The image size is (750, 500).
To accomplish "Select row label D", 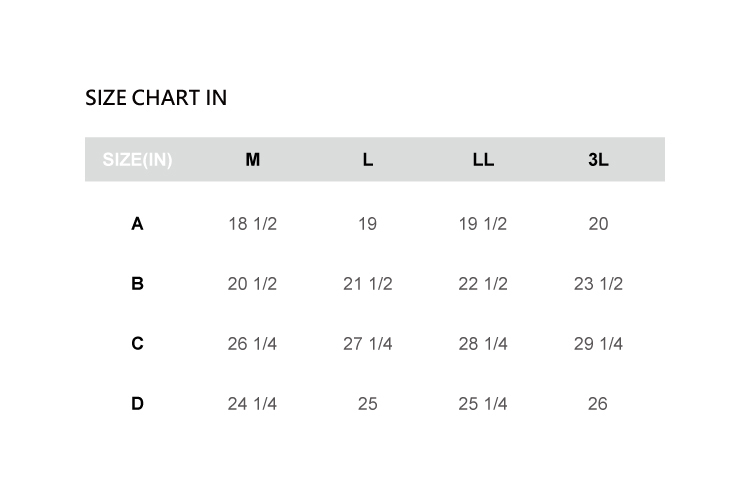I will coord(137,404).
